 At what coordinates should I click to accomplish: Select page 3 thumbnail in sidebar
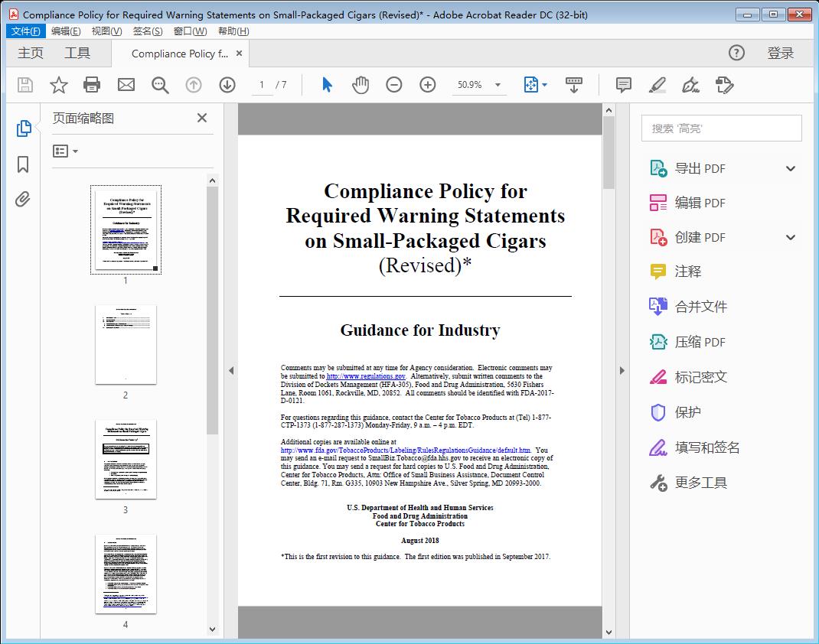(x=126, y=460)
